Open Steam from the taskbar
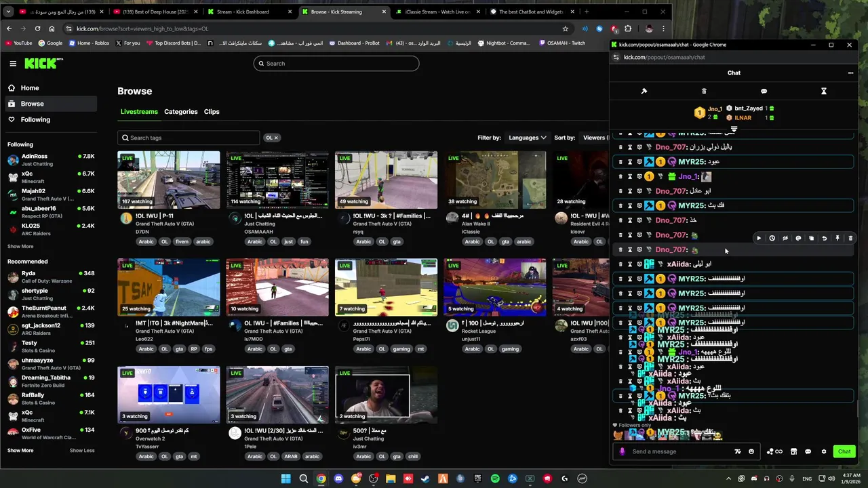 click(x=425, y=479)
